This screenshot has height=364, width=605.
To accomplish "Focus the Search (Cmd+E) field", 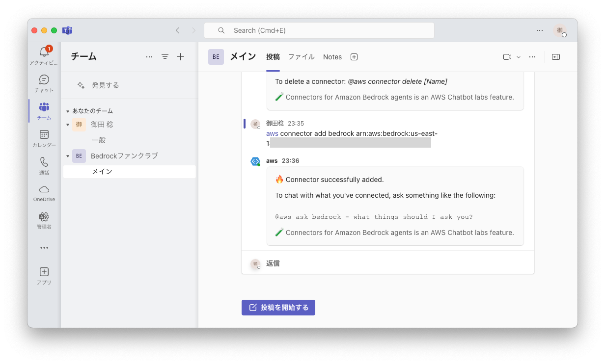I will [x=319, y=30].
